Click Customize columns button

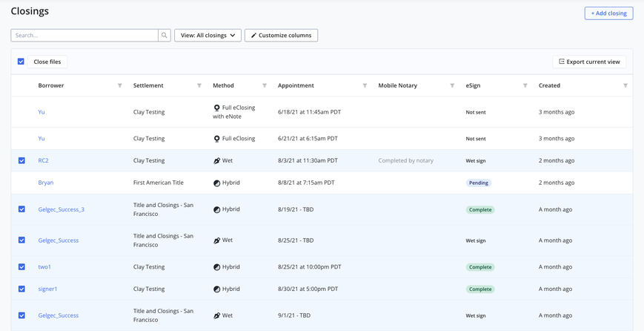pyautogui.click(x=282, y=36)
